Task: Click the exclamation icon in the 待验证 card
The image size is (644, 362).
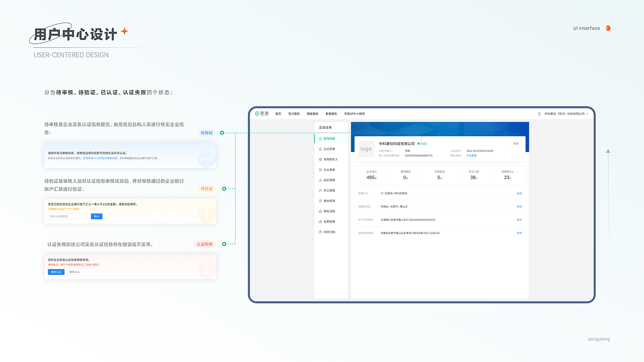Action: coord(207,215)
